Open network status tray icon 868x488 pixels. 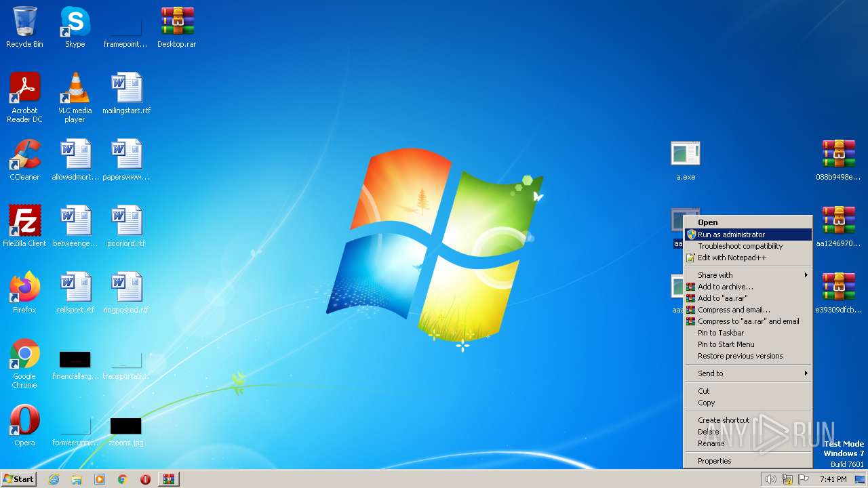coord(788,479)
